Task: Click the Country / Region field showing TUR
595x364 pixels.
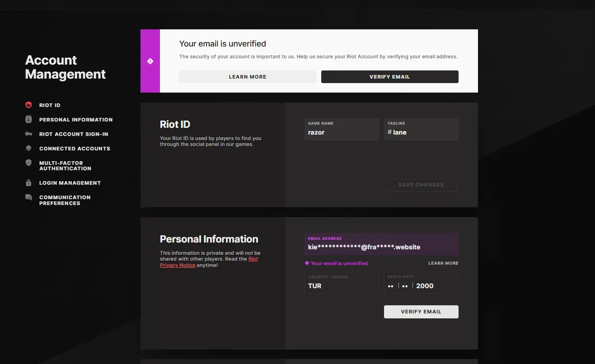Action: click(342, 283)
